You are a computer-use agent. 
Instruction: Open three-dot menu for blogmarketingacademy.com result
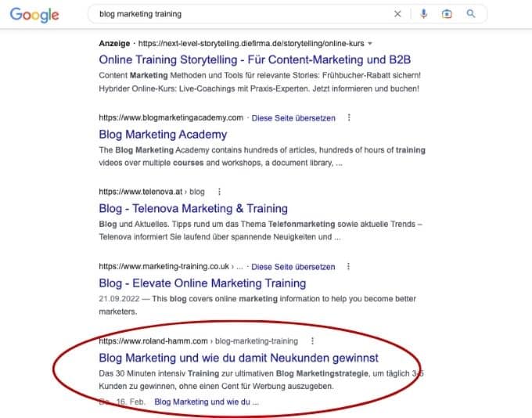[349, 117]
